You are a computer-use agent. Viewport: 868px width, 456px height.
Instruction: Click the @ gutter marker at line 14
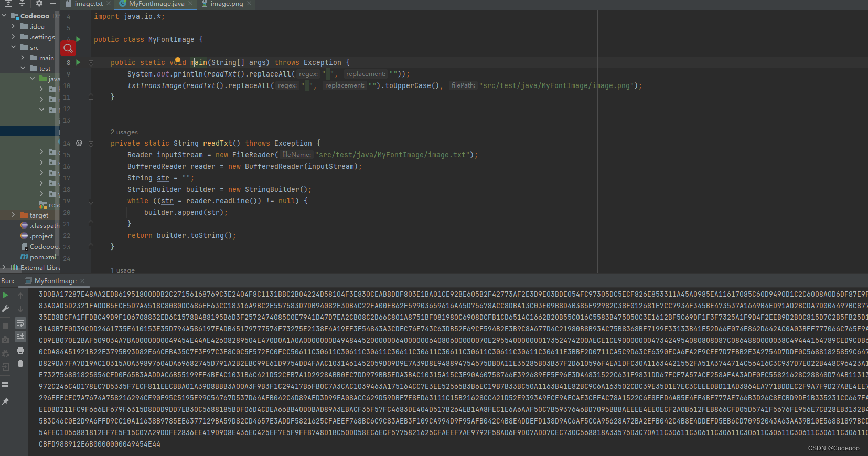tap(79, 143)
